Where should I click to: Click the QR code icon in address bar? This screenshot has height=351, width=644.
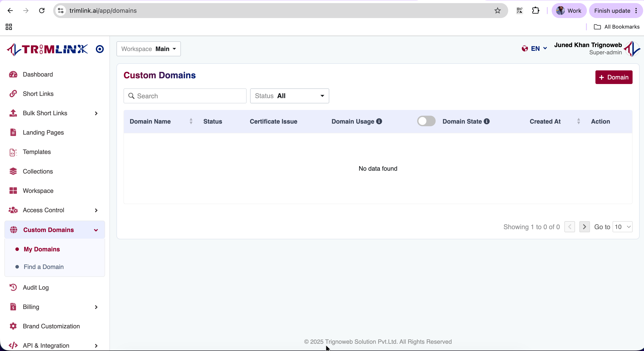(520, 11)
